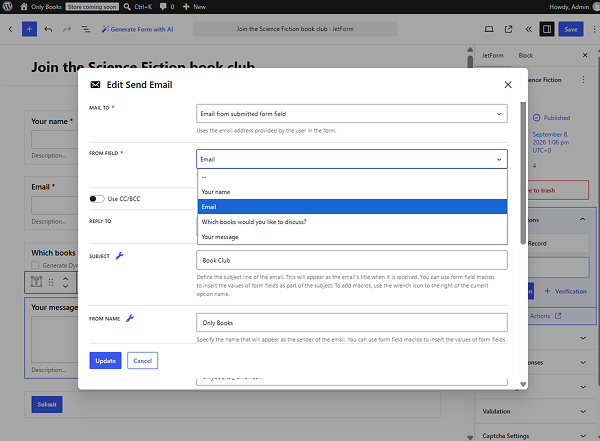600x441 pixels.
Task: Change the publish date September 8
Action: tap(551, 142)
